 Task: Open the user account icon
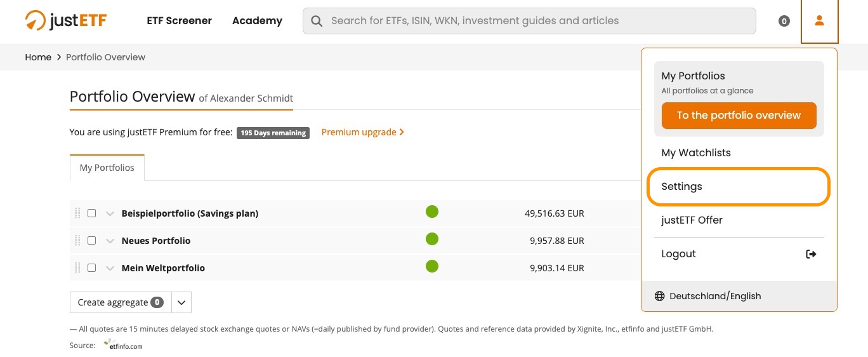819,21
